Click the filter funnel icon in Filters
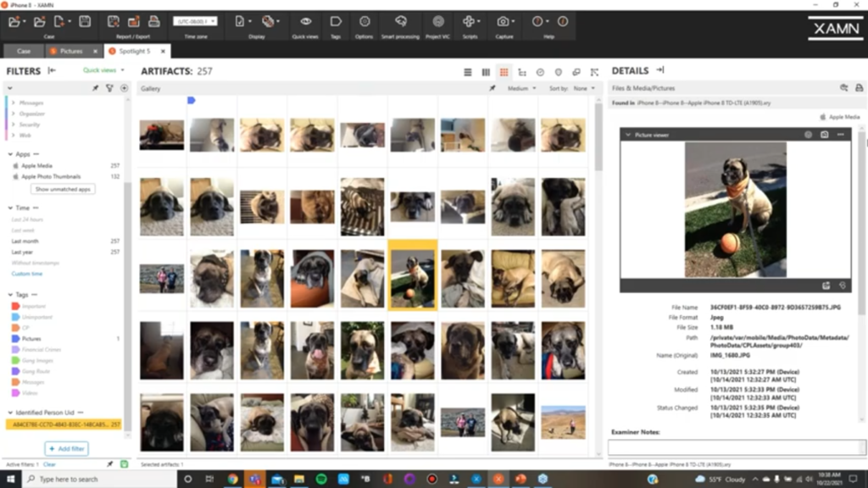The image size is (868, 488). 109,88
